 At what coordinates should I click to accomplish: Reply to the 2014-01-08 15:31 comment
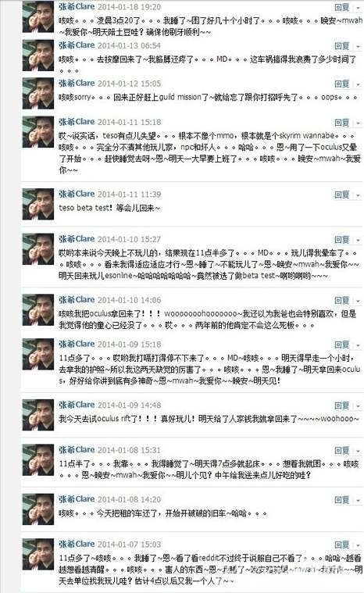click(342, 451)
